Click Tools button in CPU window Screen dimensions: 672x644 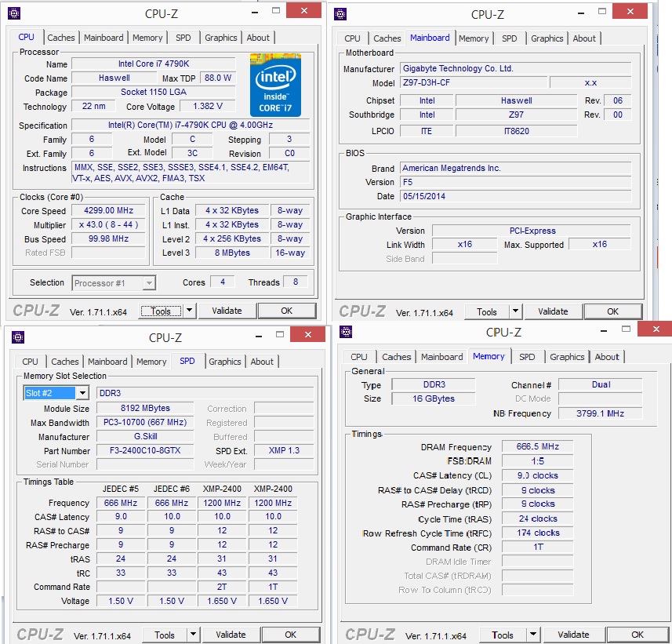pos(162,311)
